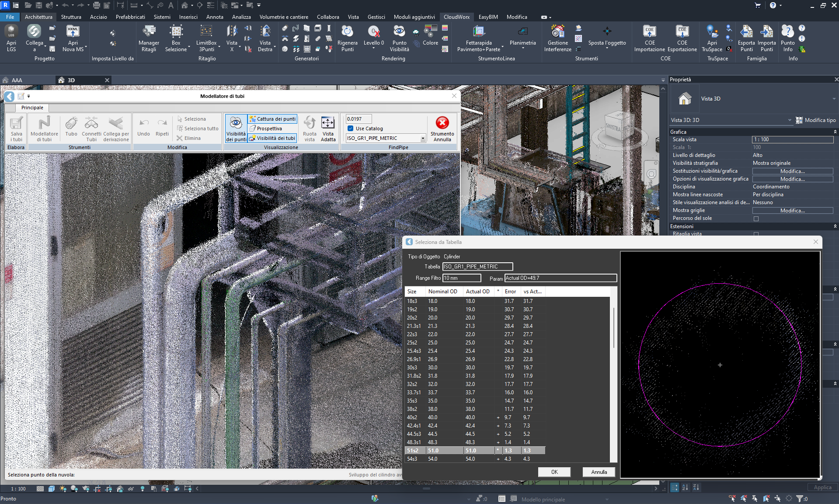Screen dimensions: 839x504
Task: Collapse the Estensioni properties section
Action: click(835, 226)
